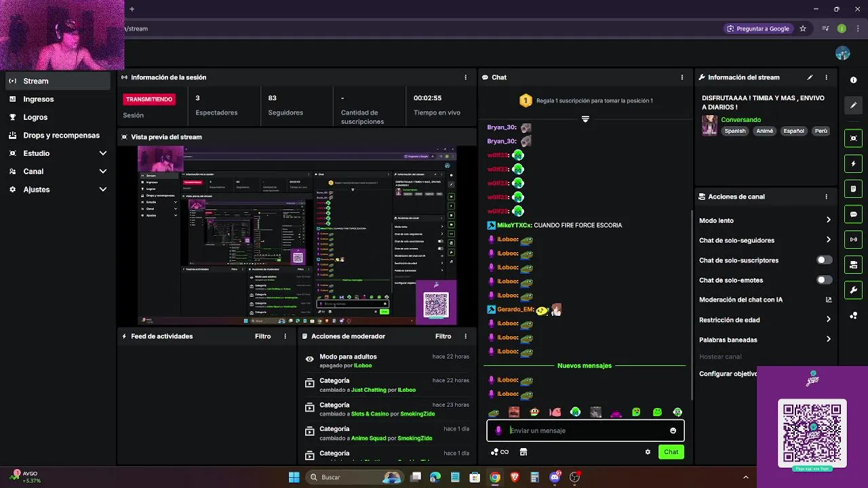The width and height of the screenshot is (868, 488).
Task: Click the green lightning bolt icon
Action: coord(853,163)
